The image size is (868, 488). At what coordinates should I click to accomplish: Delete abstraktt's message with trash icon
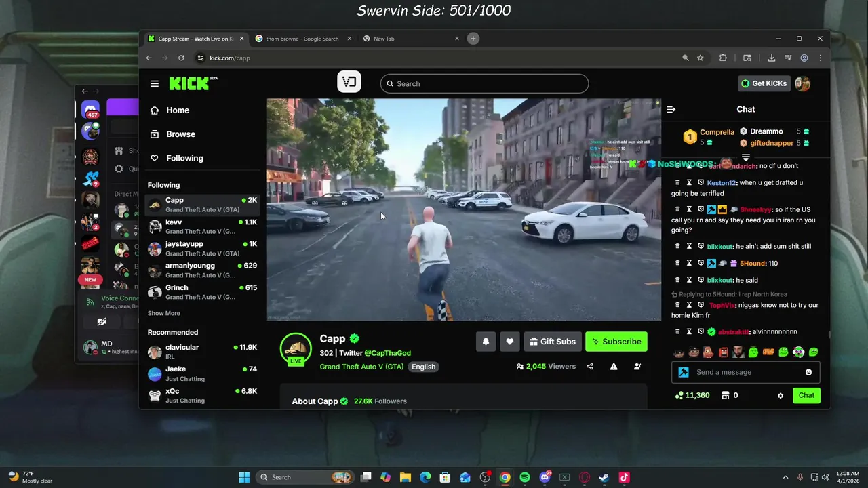[x=677, y=331]
